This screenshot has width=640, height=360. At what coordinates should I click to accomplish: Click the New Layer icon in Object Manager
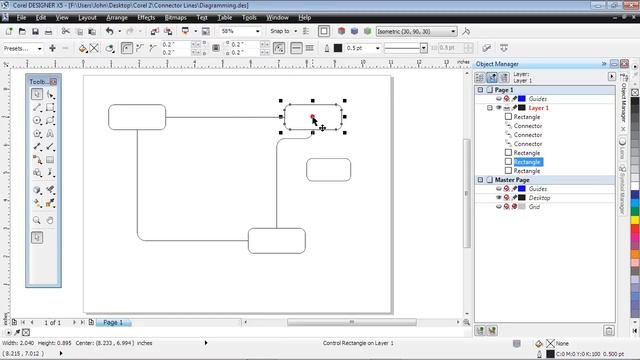click(480, 331)
